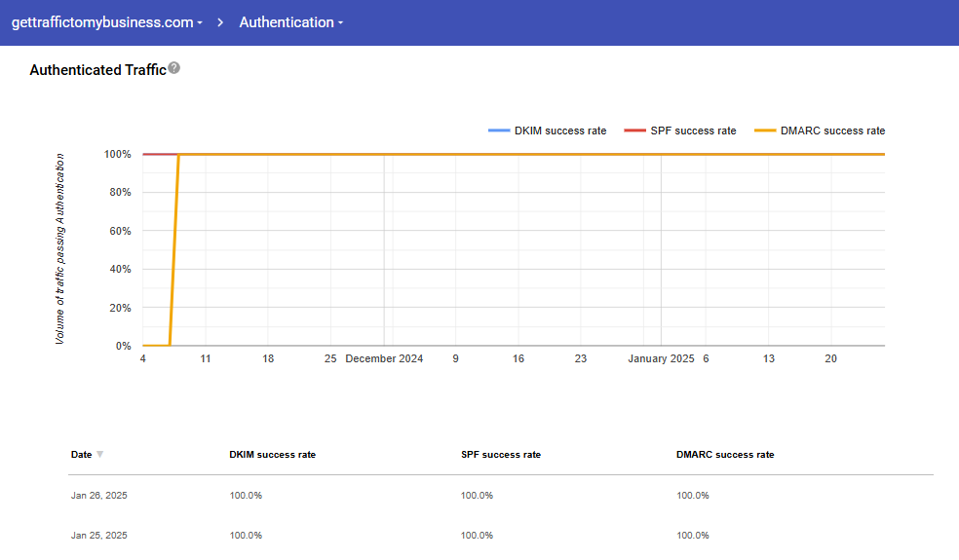Click the 0% label on the y-axis

123,346
